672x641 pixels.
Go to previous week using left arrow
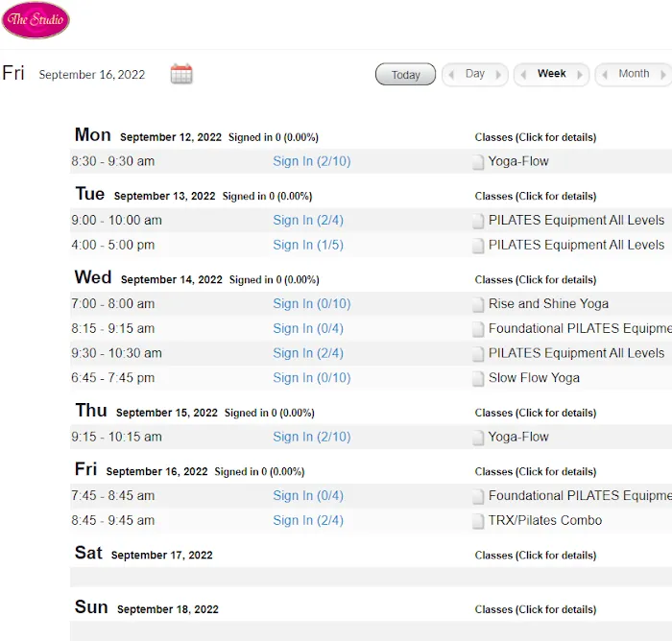522,75
